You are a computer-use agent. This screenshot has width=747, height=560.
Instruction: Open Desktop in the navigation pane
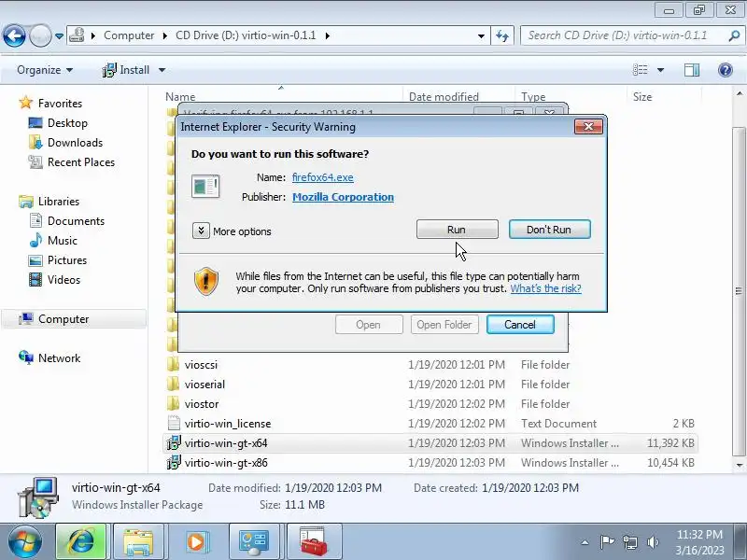click(67, 123)
